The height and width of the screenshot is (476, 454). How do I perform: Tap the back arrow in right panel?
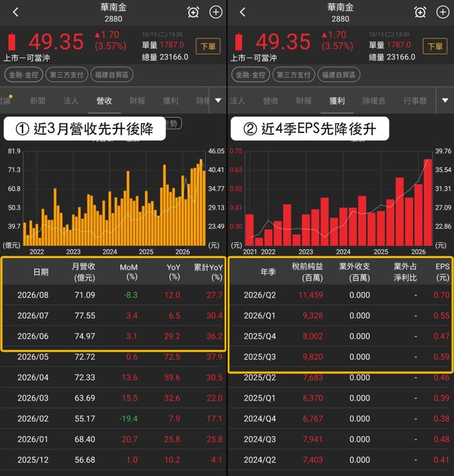click(242, 13)
